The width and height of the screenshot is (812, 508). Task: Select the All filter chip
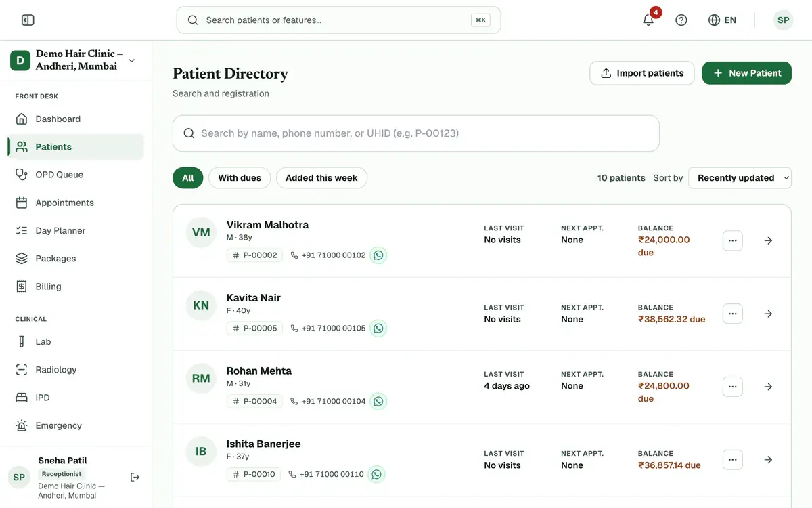click(x=188, y=178)
